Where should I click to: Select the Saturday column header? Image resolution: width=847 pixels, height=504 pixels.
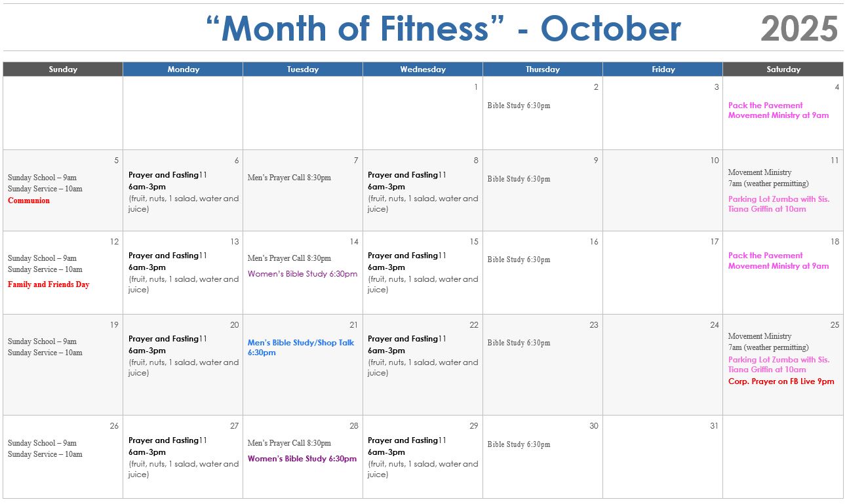pos(783,69)
